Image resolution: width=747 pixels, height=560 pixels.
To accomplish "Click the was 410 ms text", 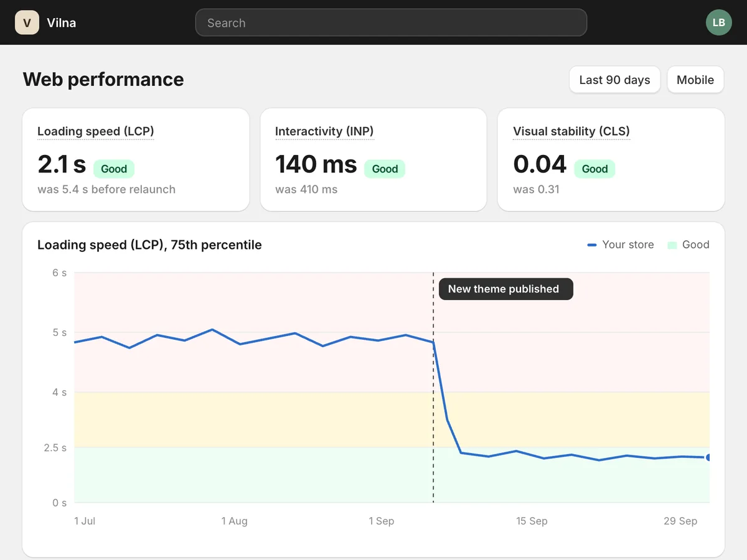I will (x=306, y=189).
